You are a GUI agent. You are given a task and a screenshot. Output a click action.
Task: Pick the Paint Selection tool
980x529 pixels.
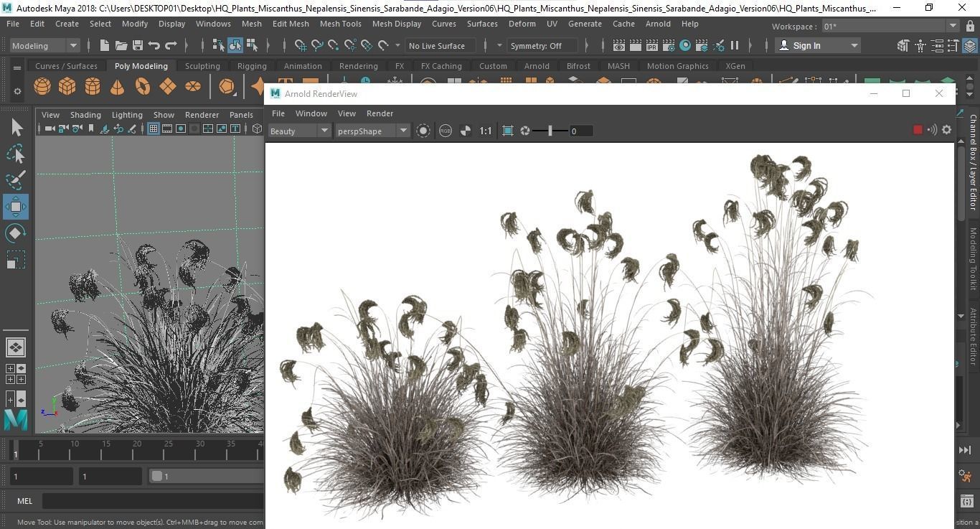click(x=16, y=180)
